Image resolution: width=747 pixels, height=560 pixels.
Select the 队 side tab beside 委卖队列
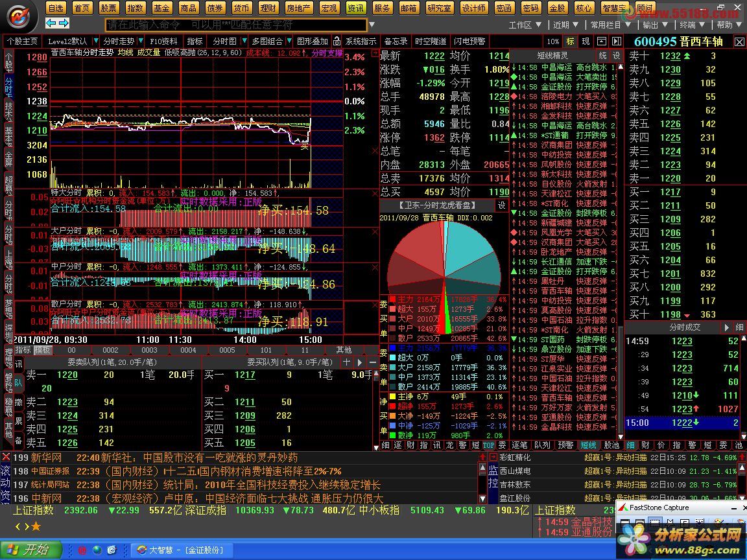(18, 382)
